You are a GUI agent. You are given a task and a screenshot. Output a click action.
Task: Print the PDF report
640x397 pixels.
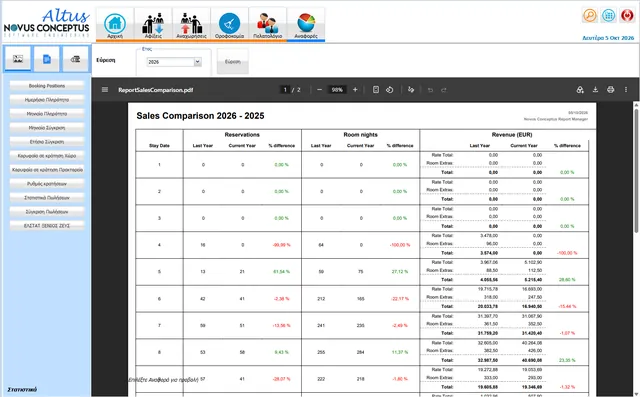[x=611, y=90]
